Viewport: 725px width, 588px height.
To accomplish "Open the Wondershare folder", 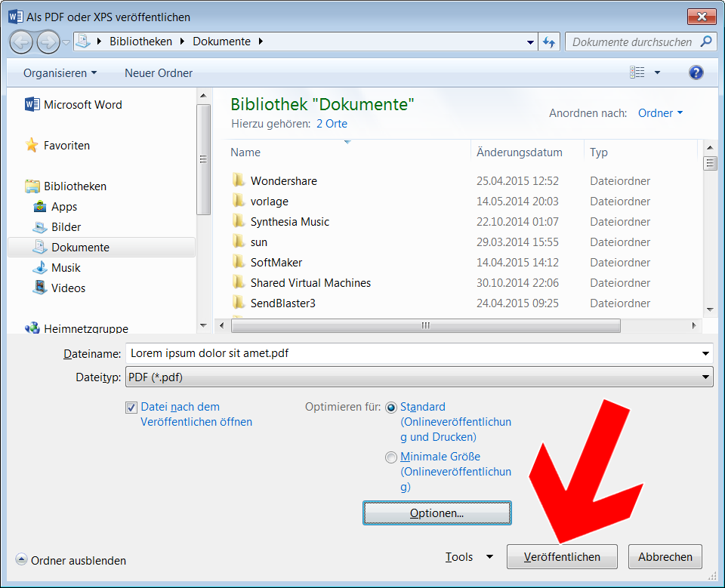I will (x=283, y=181).
